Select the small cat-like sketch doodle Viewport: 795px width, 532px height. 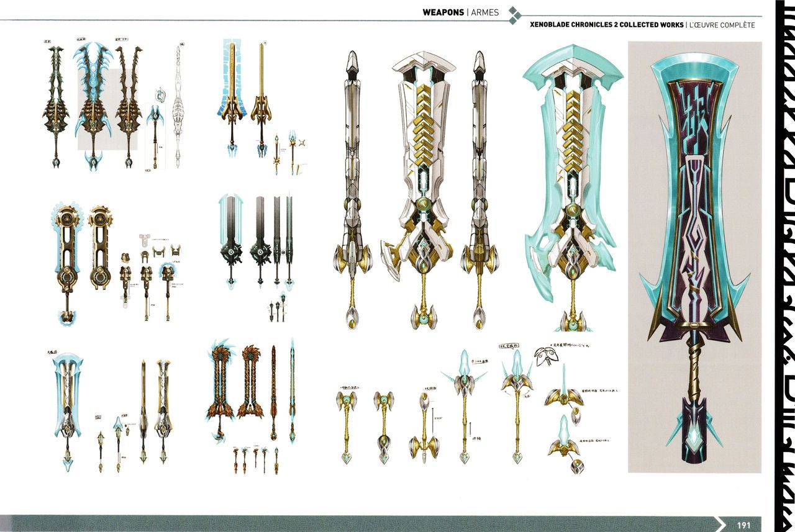545,356
